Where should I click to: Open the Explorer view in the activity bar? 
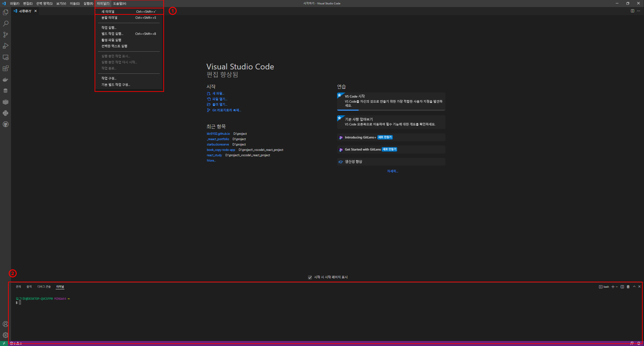coord(5,12)
